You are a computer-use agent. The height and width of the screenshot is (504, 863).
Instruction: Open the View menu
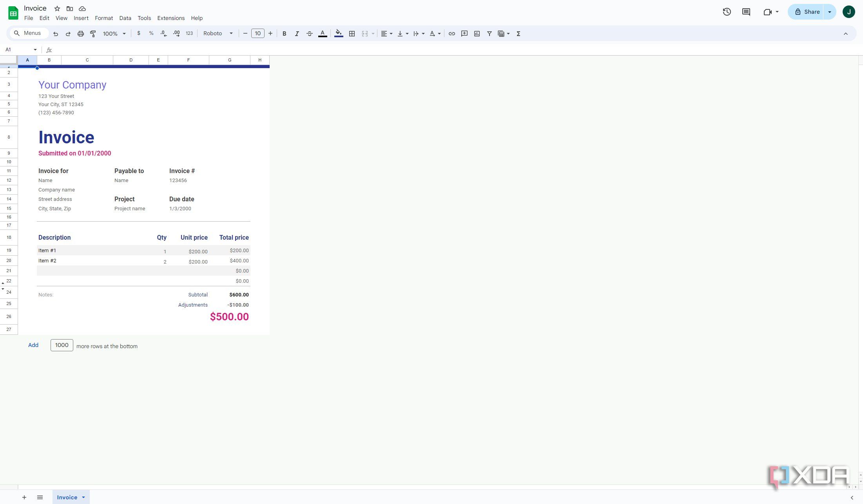click(x=62, y=18)
